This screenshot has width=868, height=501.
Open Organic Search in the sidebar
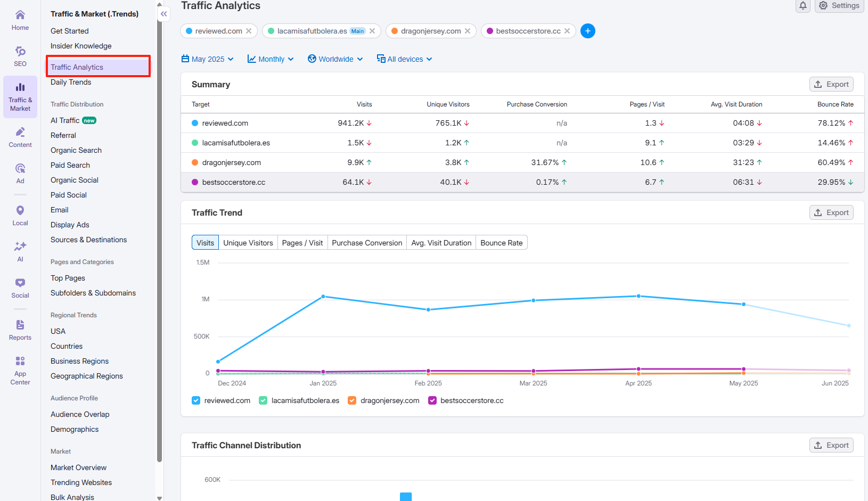click(76, 150)
